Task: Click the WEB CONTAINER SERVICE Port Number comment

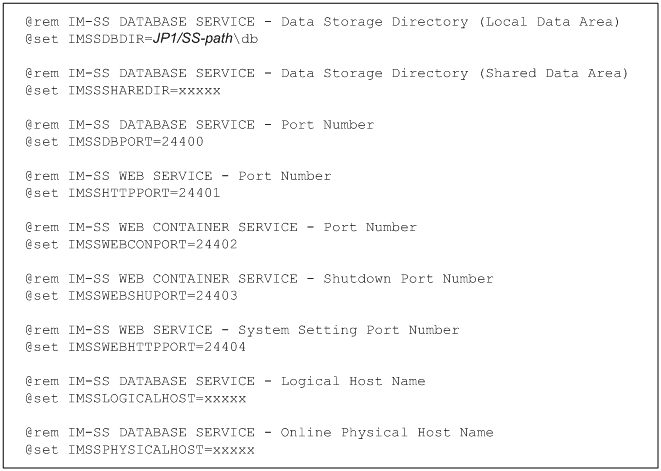Action: pyautogui.click(x=221, y=227)
